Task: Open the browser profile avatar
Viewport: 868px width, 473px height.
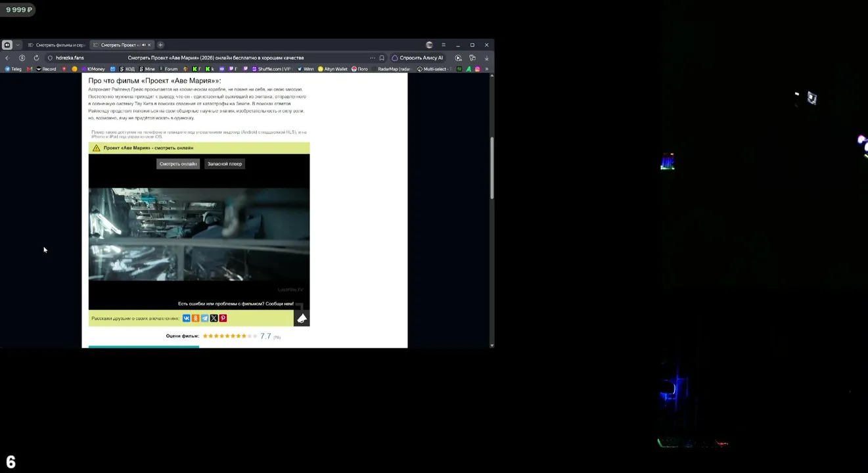Action: pyautogui.click(x=429, y=45)
